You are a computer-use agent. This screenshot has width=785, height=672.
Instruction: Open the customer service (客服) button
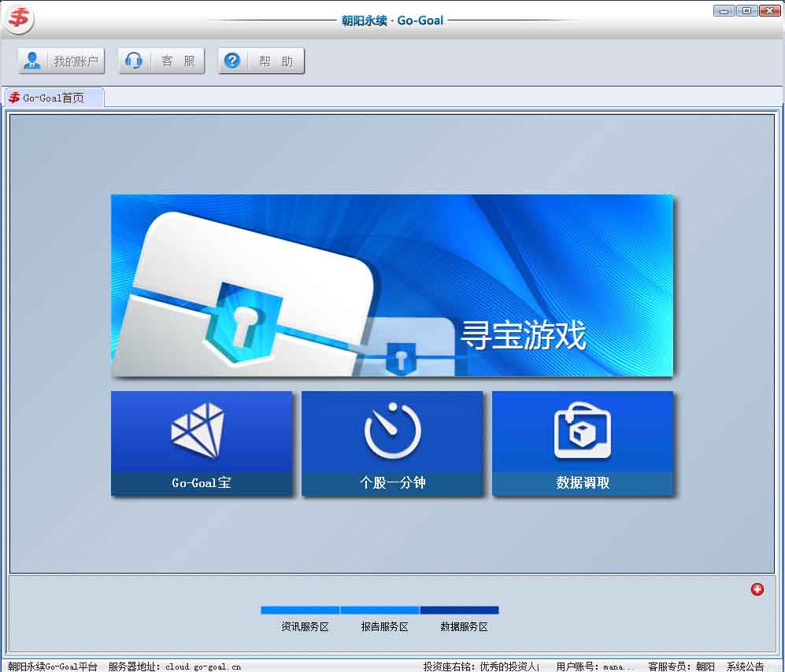(161, 61)
